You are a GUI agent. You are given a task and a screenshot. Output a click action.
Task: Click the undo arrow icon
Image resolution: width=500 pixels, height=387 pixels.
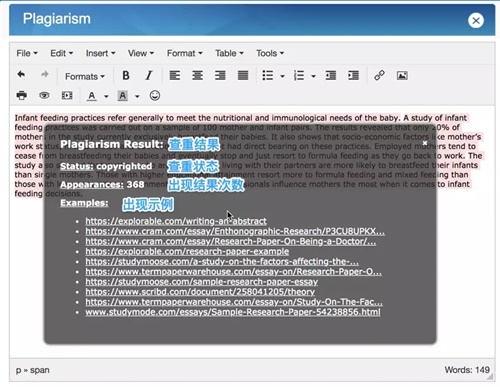pyautogui.click(x=21, y=74)
